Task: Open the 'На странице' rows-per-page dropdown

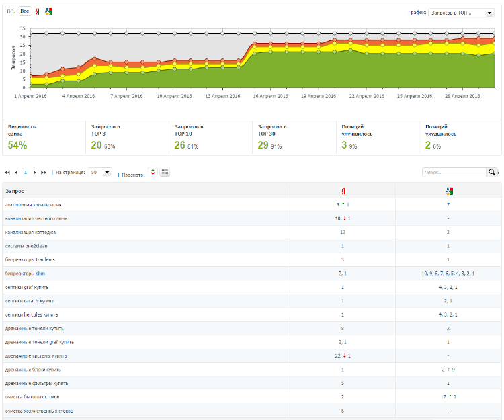Action: click(101, 173)
